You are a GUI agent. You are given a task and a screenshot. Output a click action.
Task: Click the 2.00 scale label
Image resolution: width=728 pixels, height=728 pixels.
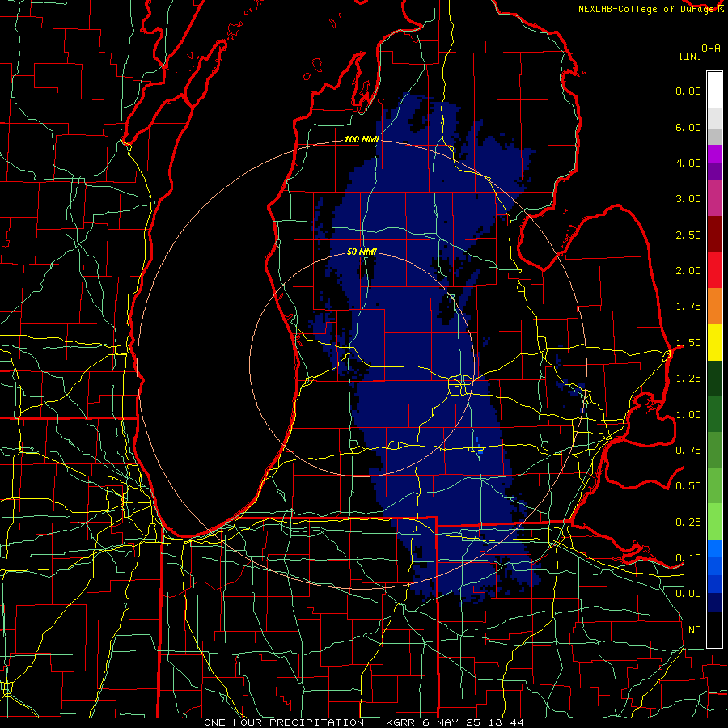click(688, 271)
